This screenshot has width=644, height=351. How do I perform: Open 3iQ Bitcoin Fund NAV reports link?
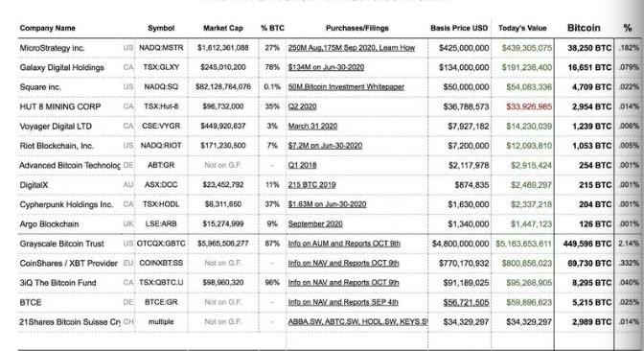point(343,283)
